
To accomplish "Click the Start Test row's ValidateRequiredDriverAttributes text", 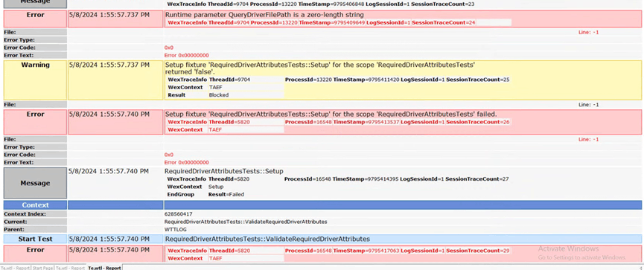I will tap(267, 239).
